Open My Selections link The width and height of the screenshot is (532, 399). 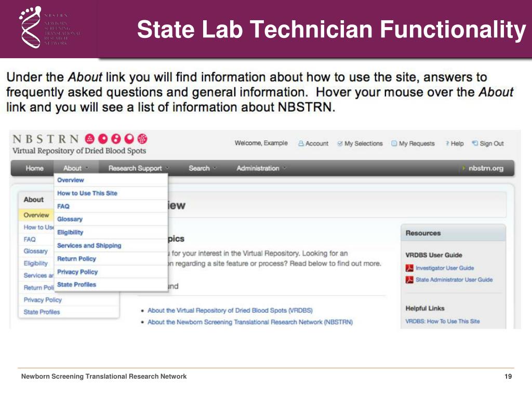(x=363, y=143)
